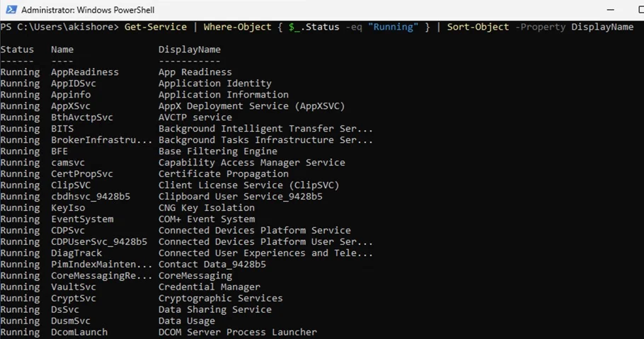
Task: Click the DcomLaunch service name
Action: pyautogui.click(x=79, y=332)
